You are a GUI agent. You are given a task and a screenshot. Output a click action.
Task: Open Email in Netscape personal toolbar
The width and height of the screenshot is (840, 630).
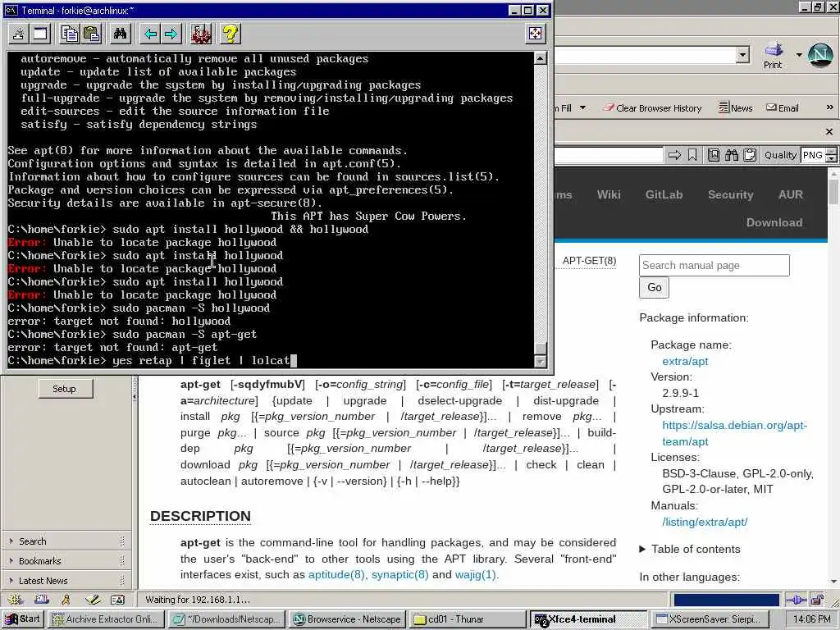click(x=783, y=108)
